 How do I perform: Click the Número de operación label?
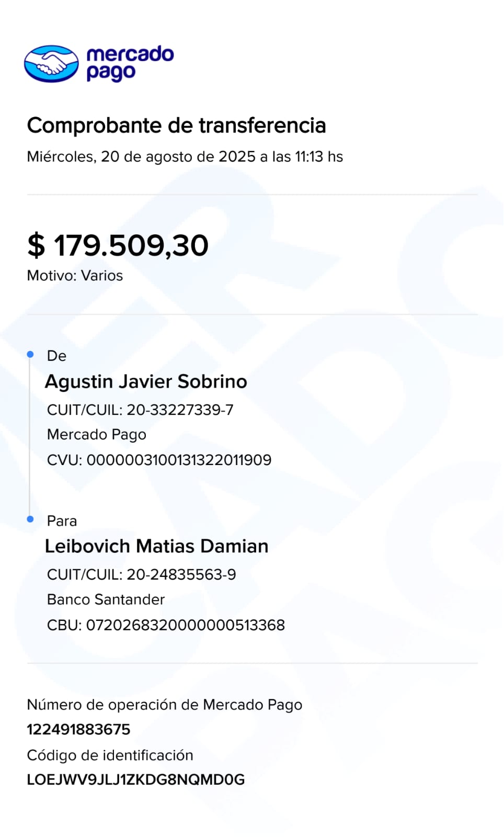coord(164,705)
